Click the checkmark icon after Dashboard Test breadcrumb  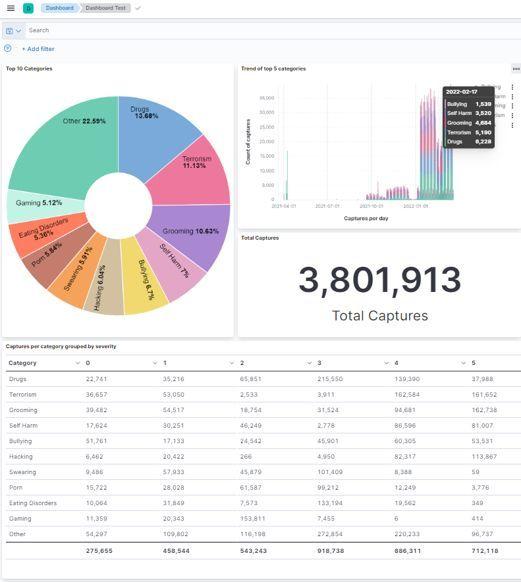pyautogui.click(x=138, y=8)
